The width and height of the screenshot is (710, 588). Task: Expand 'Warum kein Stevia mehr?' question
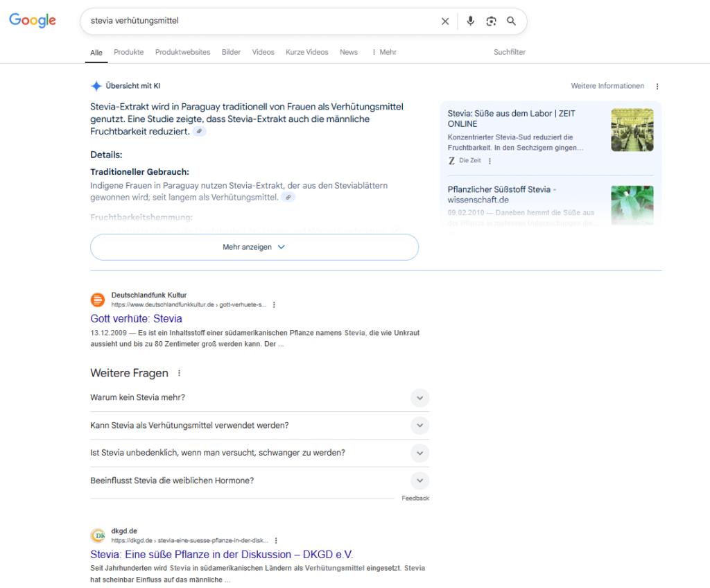pyautogui.click(x=259, y=398)
